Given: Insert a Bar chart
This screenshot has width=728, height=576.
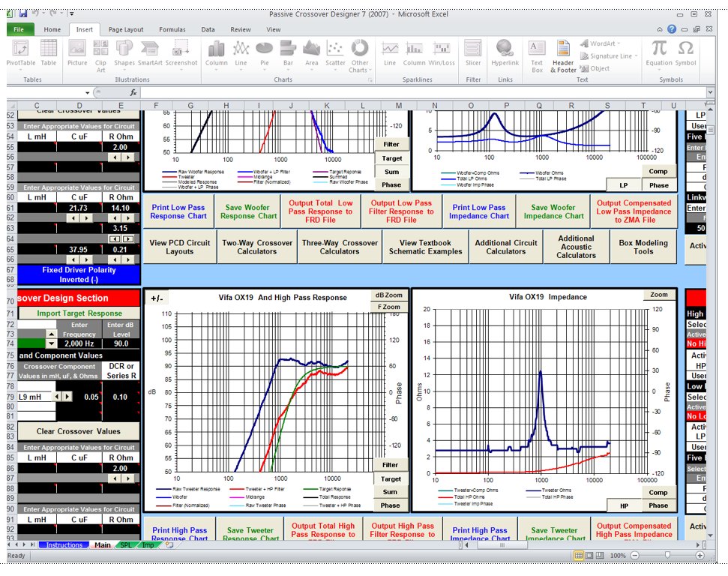Looking at the screenshot, I should tap(288, 55).
